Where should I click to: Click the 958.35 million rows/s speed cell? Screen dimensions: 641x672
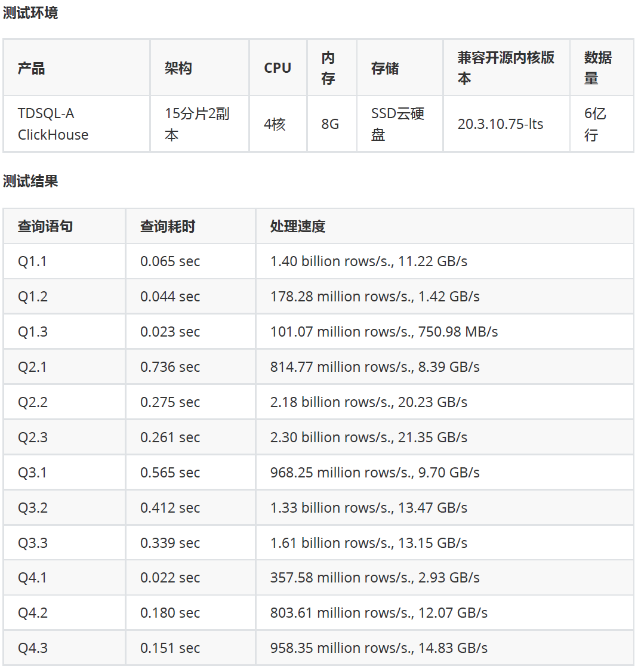pyautogui.click(x=445, y=648)
